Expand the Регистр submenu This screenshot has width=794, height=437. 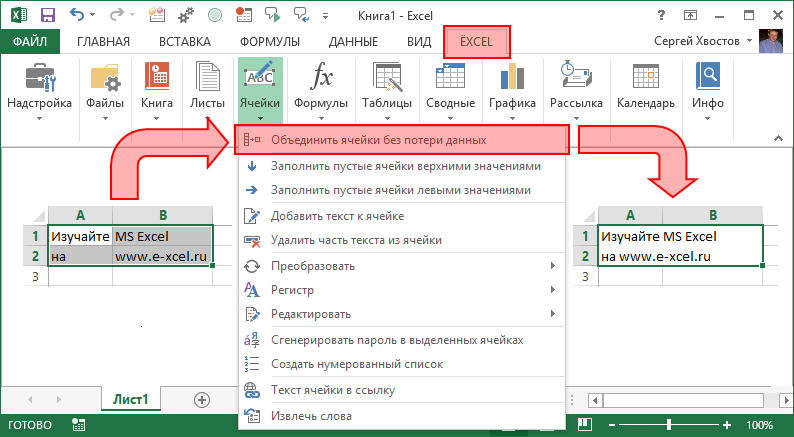coord(402,290)
